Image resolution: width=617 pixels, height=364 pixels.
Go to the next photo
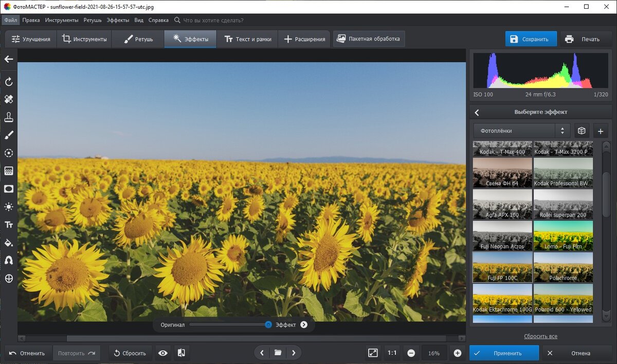coord(294,353)
